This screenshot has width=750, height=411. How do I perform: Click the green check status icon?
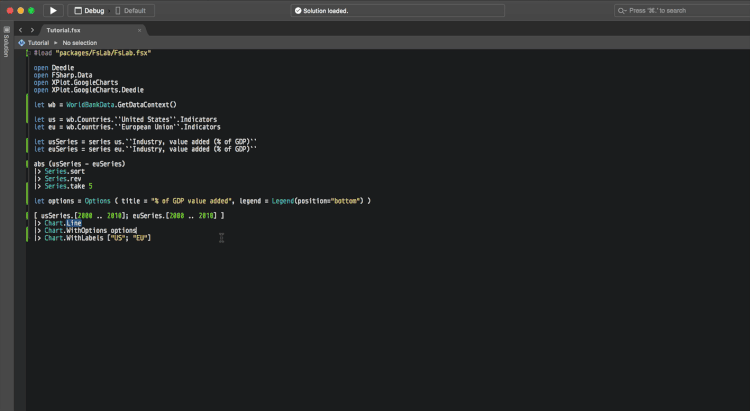[298, 10]
